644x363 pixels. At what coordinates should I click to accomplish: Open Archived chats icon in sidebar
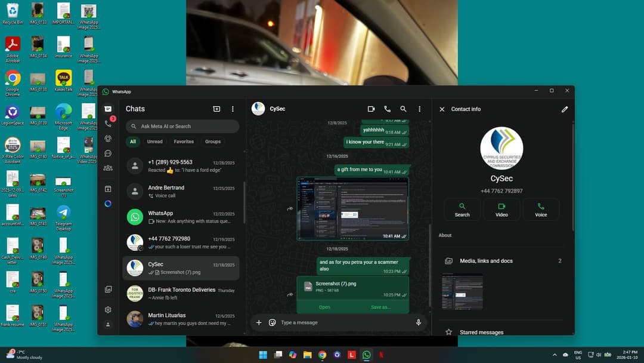coord(108,189)
